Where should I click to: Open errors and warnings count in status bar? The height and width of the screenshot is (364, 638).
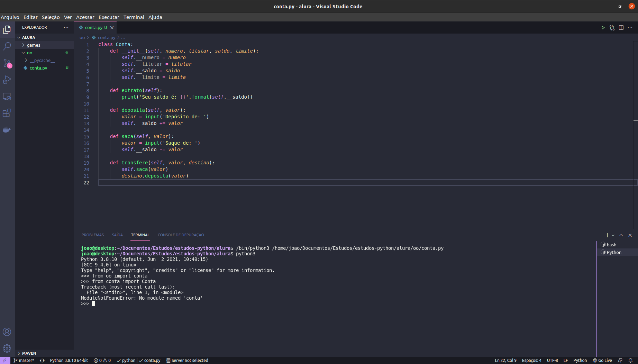[x=102, y=360]
